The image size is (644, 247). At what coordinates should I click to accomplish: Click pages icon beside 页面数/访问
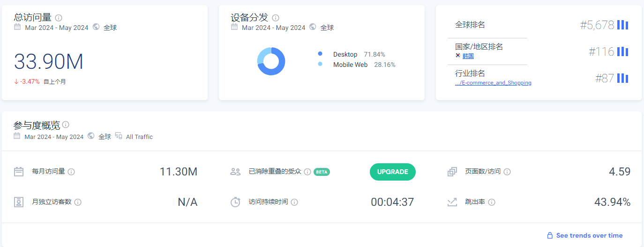click(x=452, y=172)
